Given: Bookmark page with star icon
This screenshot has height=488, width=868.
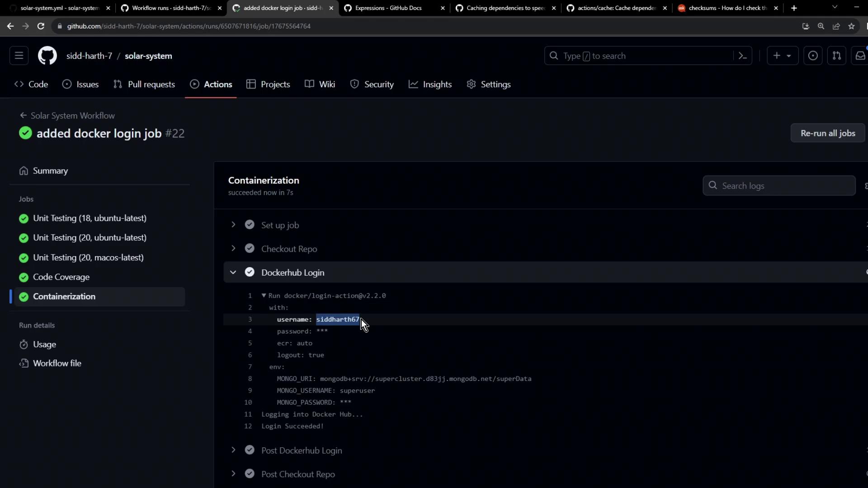Looking at the screenshot, I should [x=852, y=26].
